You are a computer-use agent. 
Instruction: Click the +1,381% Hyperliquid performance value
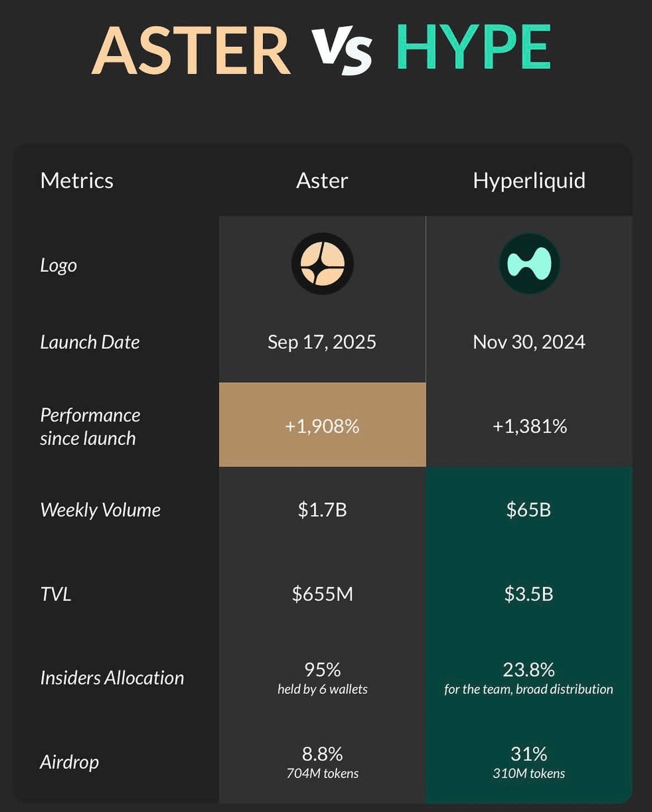[x=529, y=426]
